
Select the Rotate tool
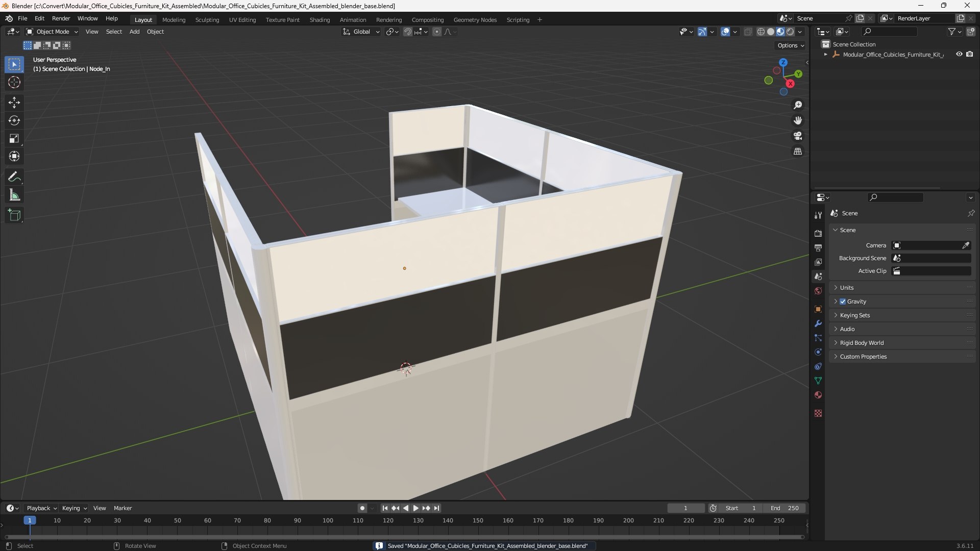point(14,120)
